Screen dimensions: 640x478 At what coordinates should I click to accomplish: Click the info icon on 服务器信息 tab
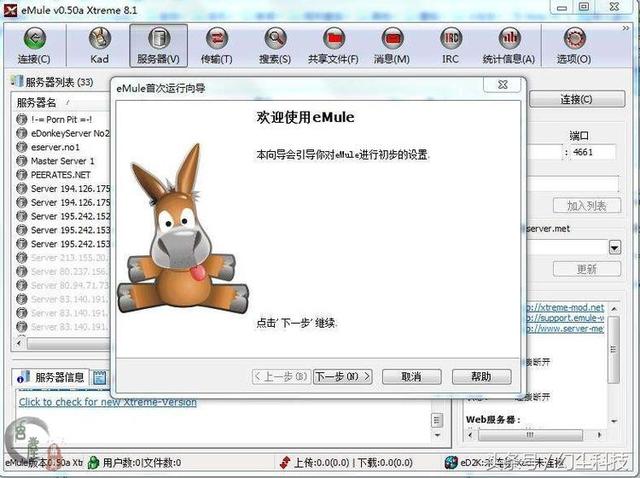tap(23, 377)
